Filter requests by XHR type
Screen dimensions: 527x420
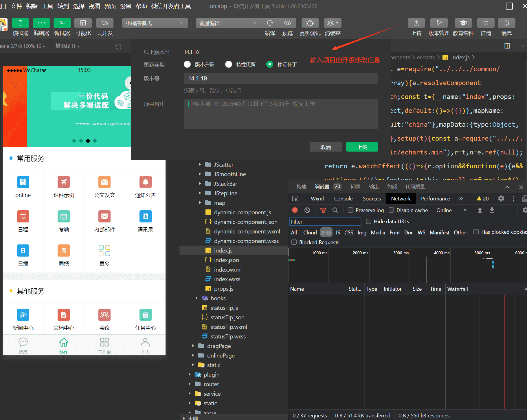point(326,232)
